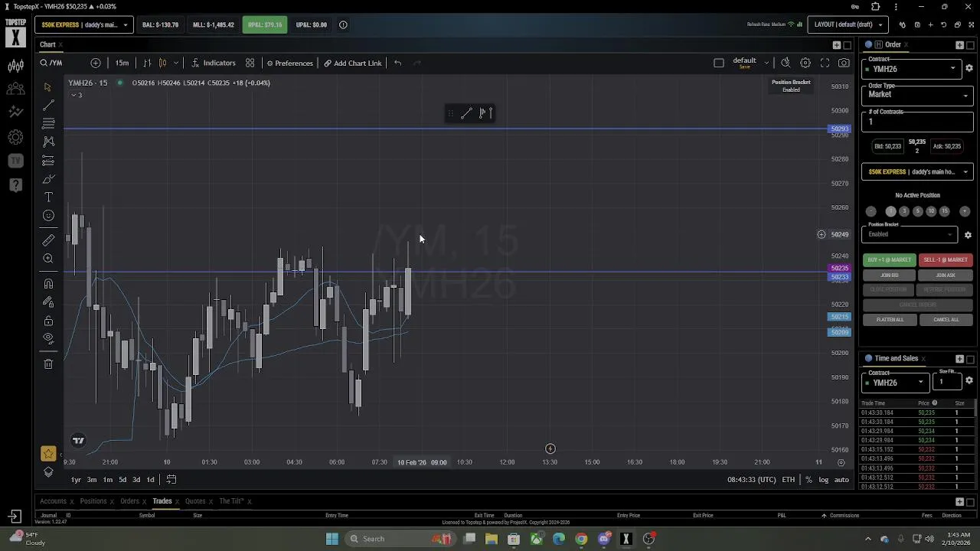The image size is (980, 551).
Task: Open the help question mark icon
Action: [15, 184]
